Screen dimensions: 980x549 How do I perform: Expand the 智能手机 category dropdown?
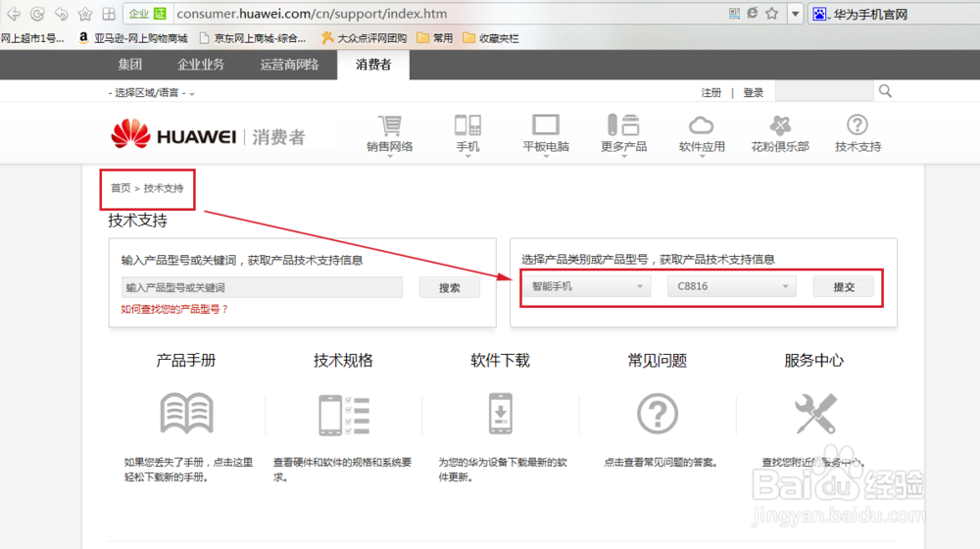point(586,286)
